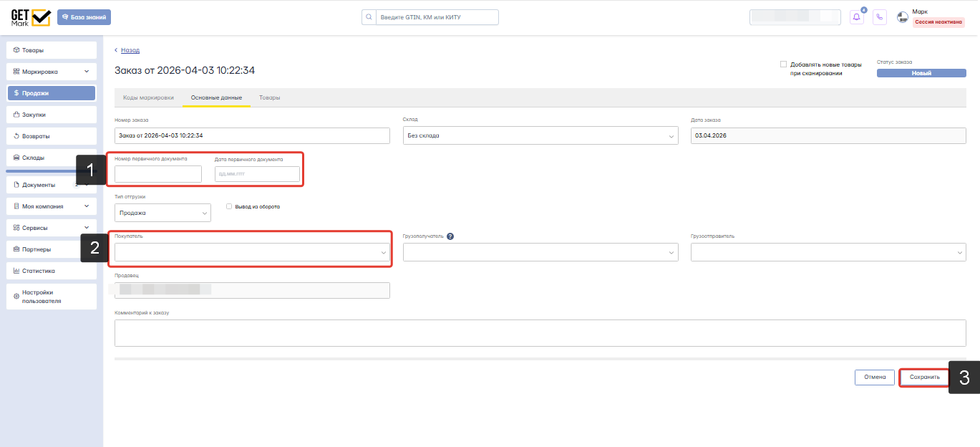Check Добавлять новые товары при сканировании
Image resolution: width=980 pixels, height=447 pixels.
coord(783,64)
